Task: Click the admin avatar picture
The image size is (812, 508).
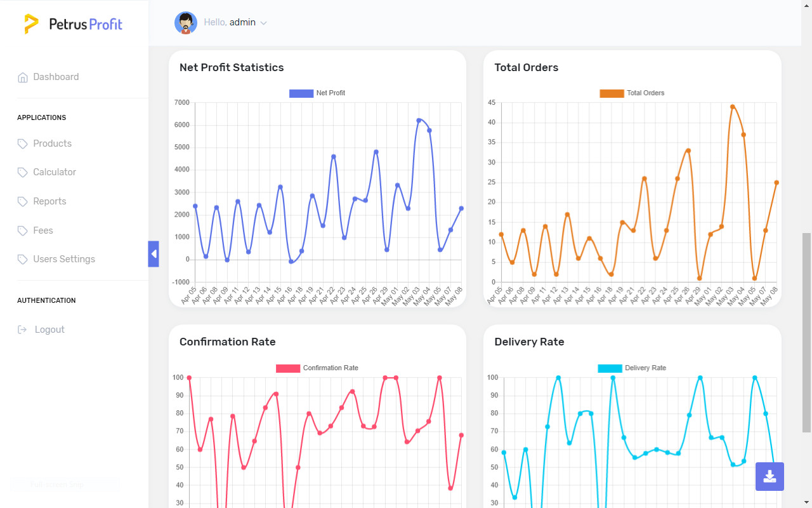Action: tap(186, 22)
